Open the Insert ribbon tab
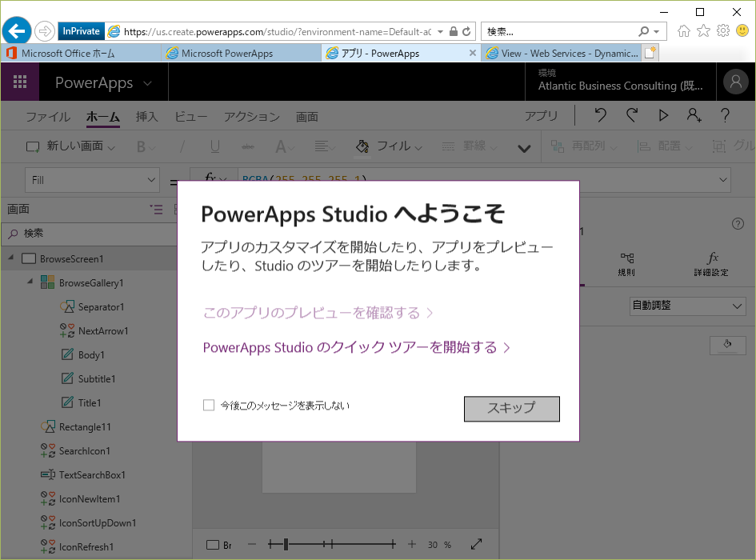 pos(147,117)
